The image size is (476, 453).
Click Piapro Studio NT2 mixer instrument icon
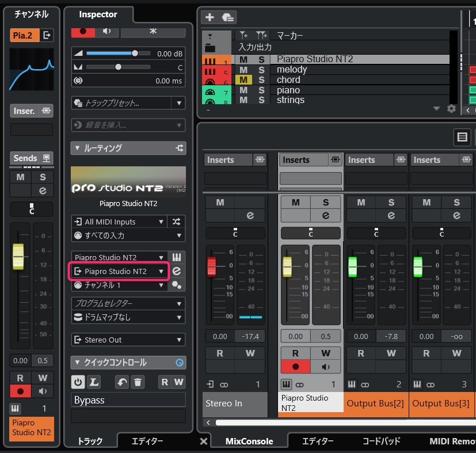point(286,385)
